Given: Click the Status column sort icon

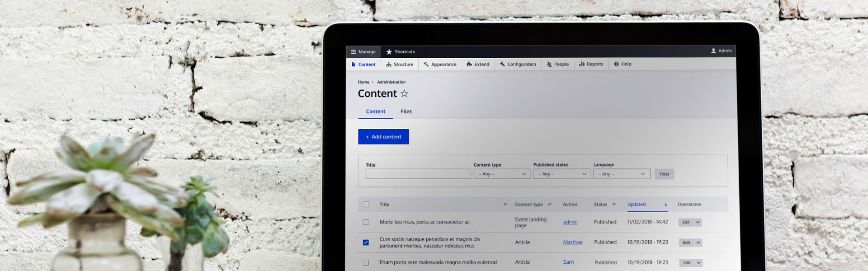Looking at the screenshot, I should click(614, 205).
